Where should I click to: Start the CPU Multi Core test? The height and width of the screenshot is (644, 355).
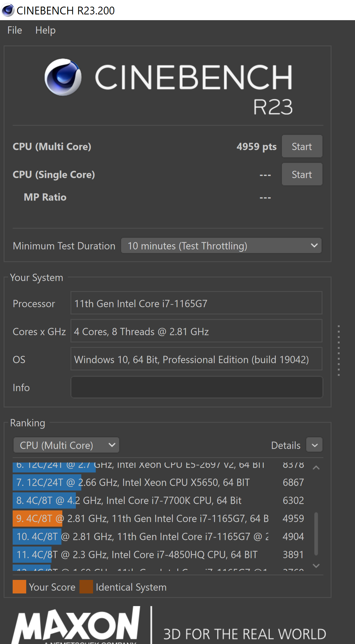(x=302, y=146)
